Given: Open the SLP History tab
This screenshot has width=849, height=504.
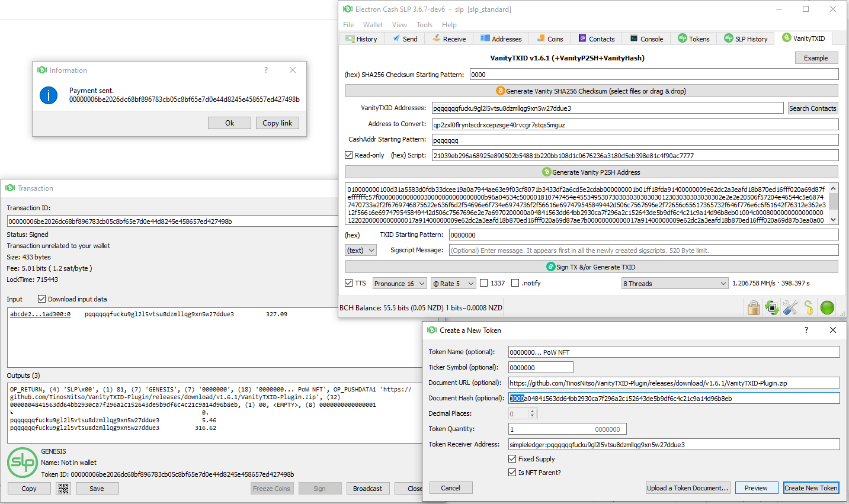Looking at the screenshot, I should [x=746, y=38].
